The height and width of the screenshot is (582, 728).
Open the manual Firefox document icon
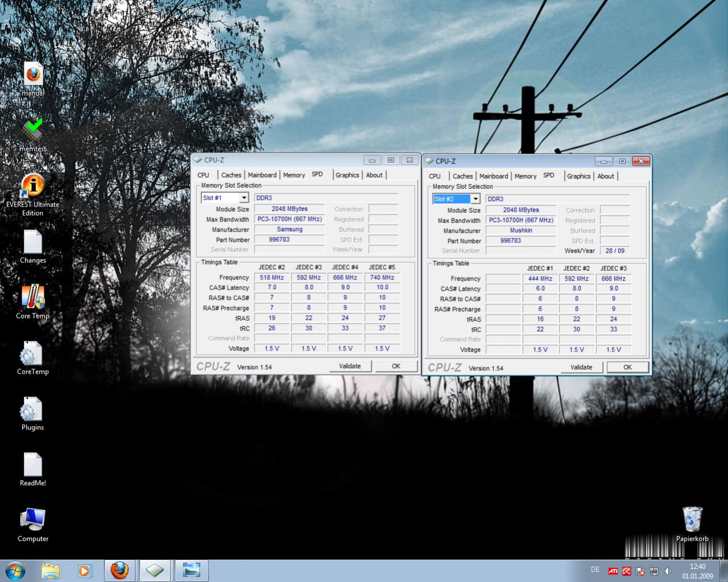tap(33, 79)
